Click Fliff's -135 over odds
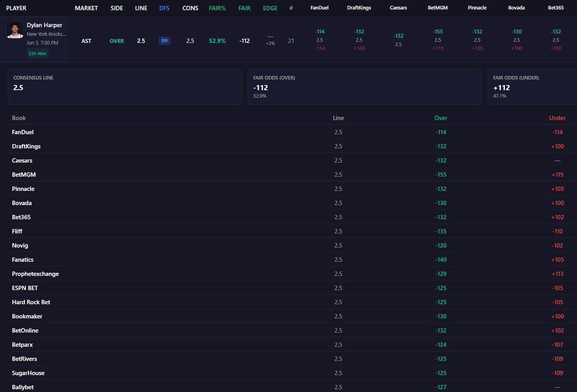 click(x=440, y=231)
